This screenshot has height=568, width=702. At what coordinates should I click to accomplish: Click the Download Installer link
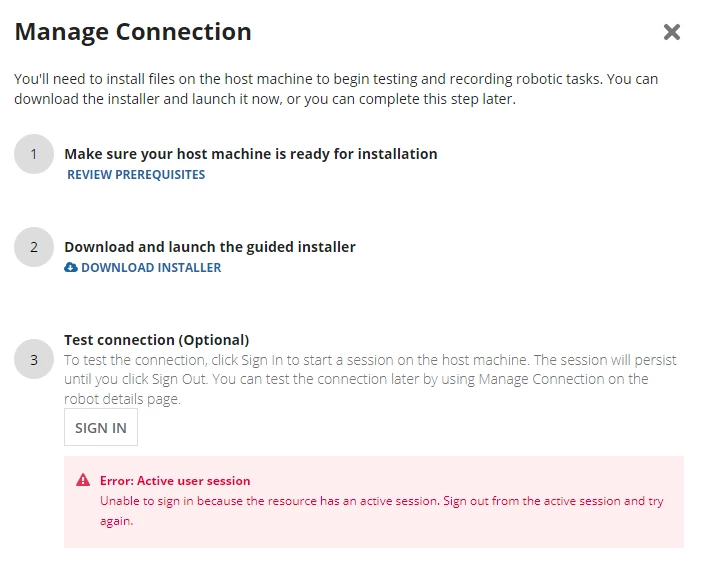click(x=151, y=268)
